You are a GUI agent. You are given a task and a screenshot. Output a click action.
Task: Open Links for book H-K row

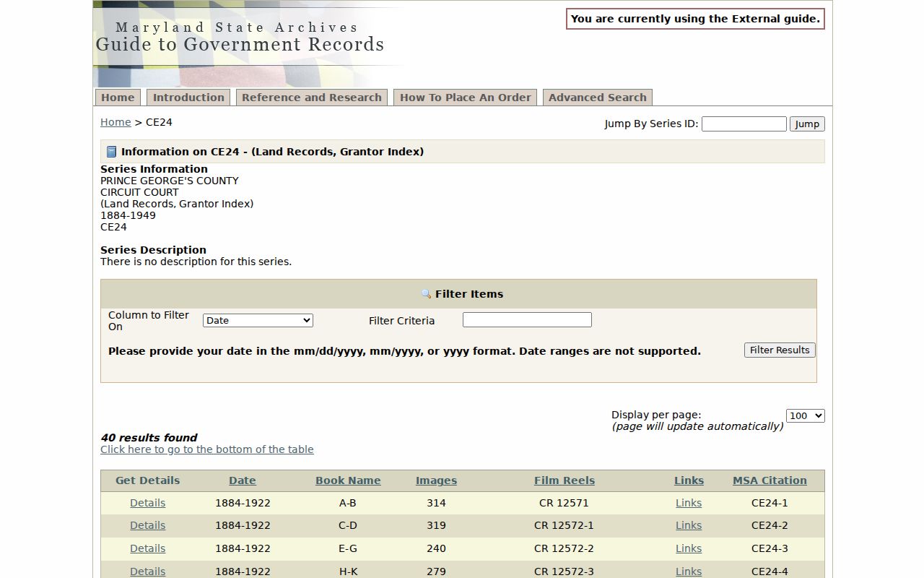[689, 571]
